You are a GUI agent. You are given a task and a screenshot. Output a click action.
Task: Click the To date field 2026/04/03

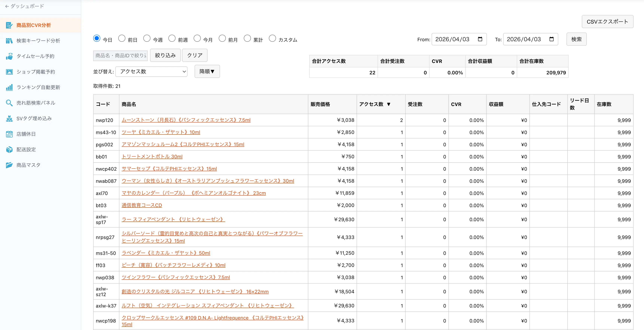pyautogui.click(x=530, y=39)
